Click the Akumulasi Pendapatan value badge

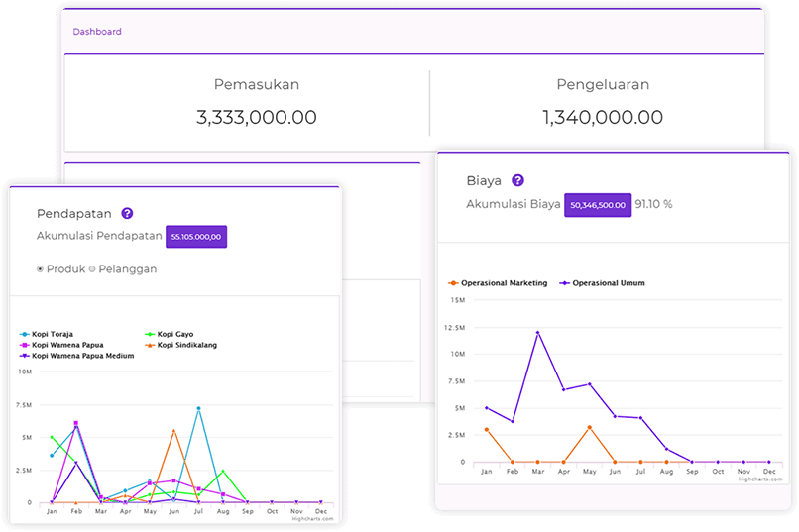click(x=196, y=236)
